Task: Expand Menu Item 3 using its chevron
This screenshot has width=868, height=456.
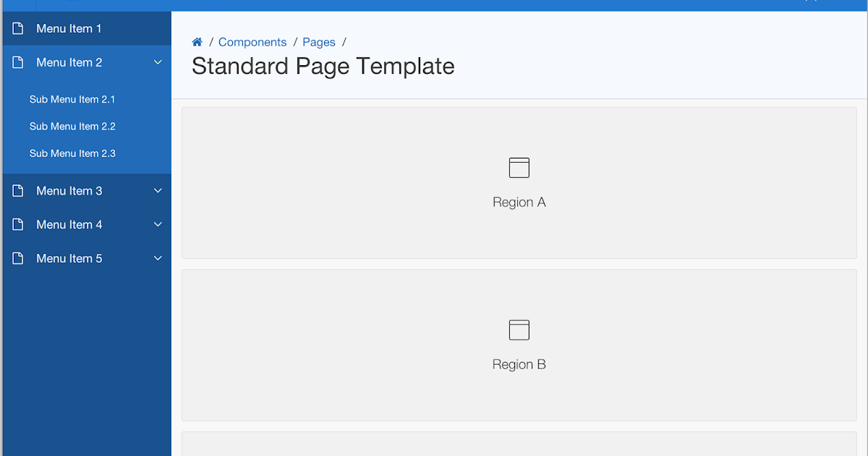Action: coord(158,190)
